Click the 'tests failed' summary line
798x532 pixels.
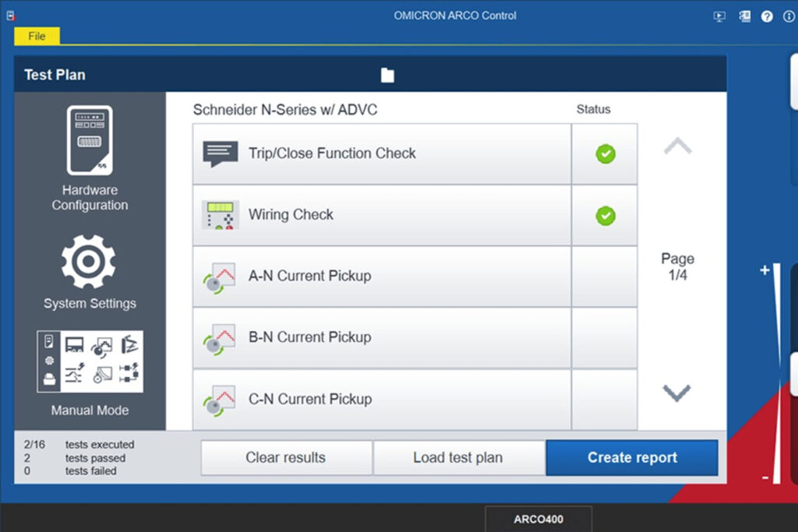71,471
